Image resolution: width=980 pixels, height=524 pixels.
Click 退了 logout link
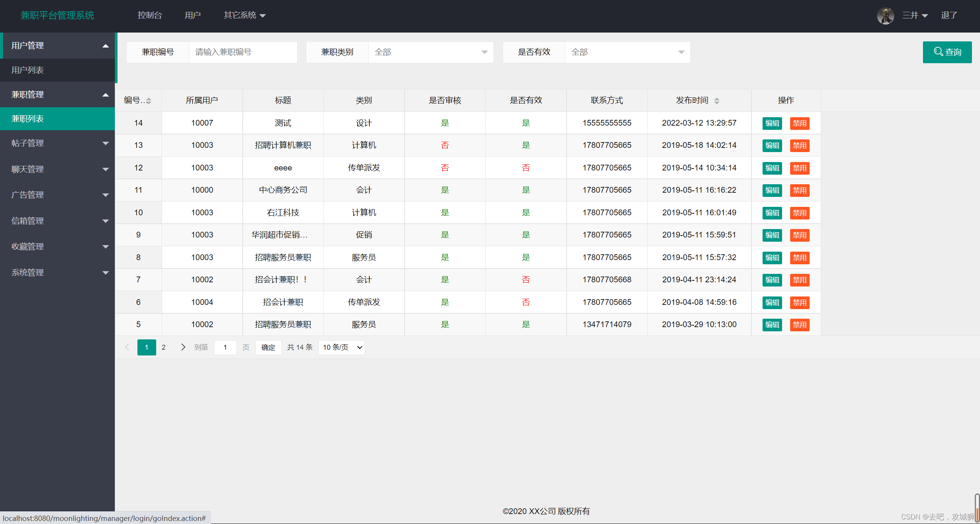[x=949, y=15]
